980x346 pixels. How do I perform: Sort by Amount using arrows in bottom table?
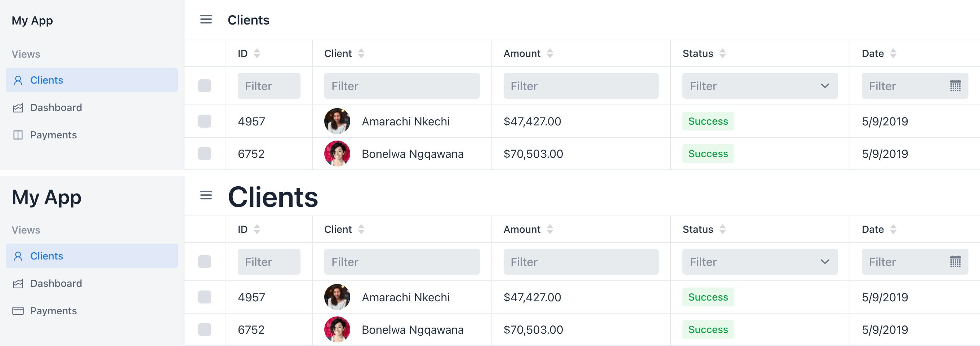tap(550, 229)
